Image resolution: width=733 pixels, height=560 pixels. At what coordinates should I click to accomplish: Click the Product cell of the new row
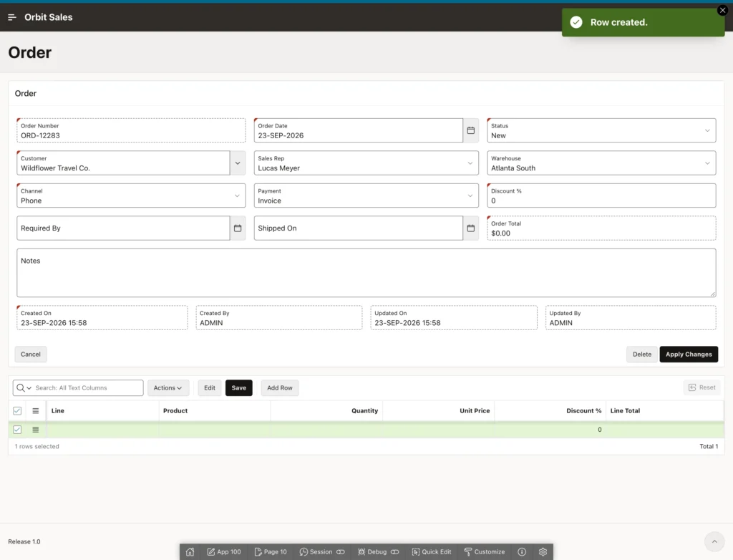click(215, 430)
